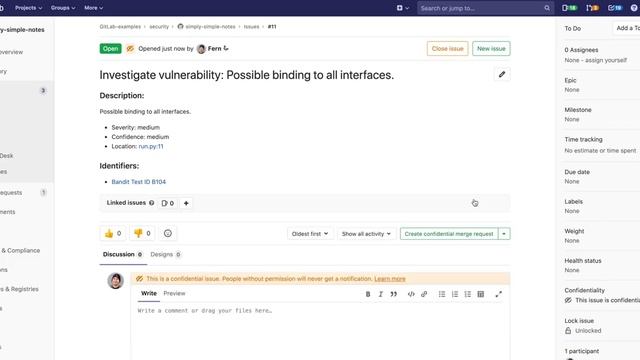640x360 pixels.
Task: Open the merge requests counter in top bar
Action: point(593,8)
